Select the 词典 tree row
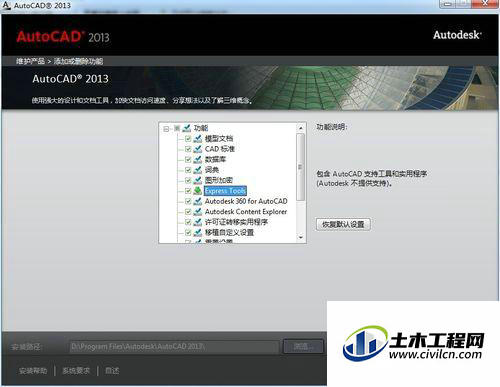This screenshot has width=500, height=387. pyautogui.click(x=212, y=170)
